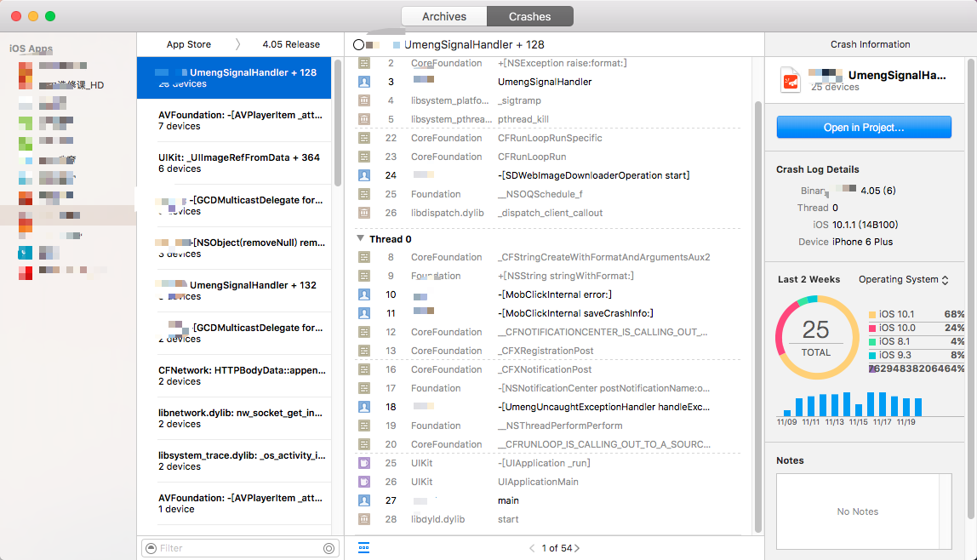Switch to the Archives tab
977x560 pixels.
click(443, 17)
